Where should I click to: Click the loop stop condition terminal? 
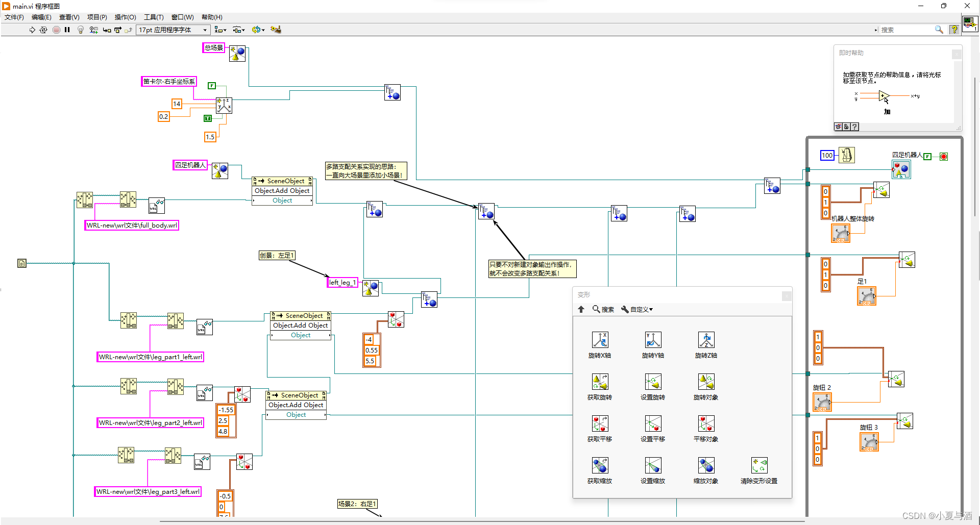[944, 157]
